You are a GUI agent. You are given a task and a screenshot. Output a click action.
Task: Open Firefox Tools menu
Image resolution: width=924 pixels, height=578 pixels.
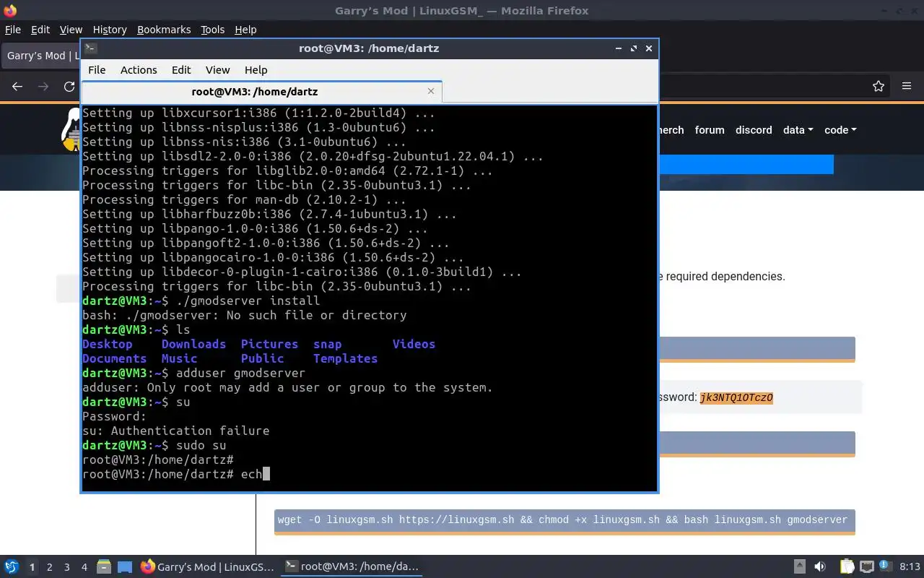[x=213, y=30]
